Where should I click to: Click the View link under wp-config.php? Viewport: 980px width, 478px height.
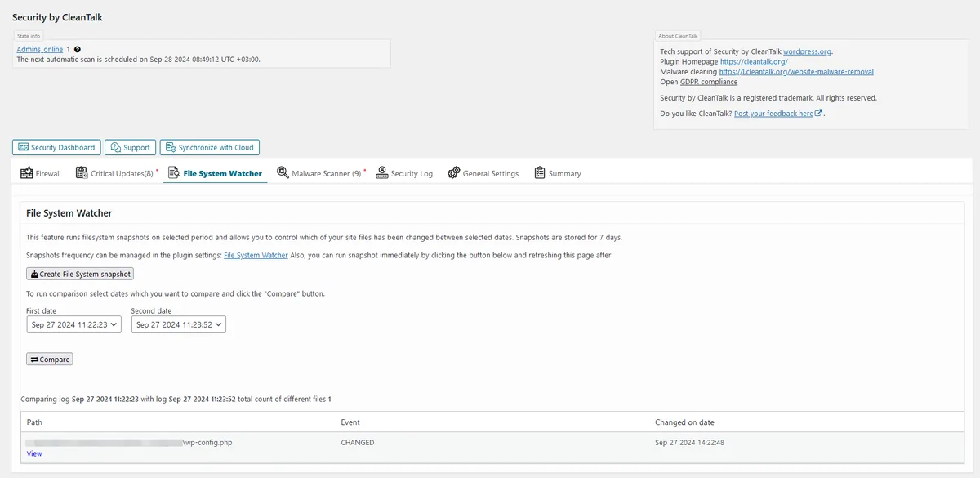[34, 453]
